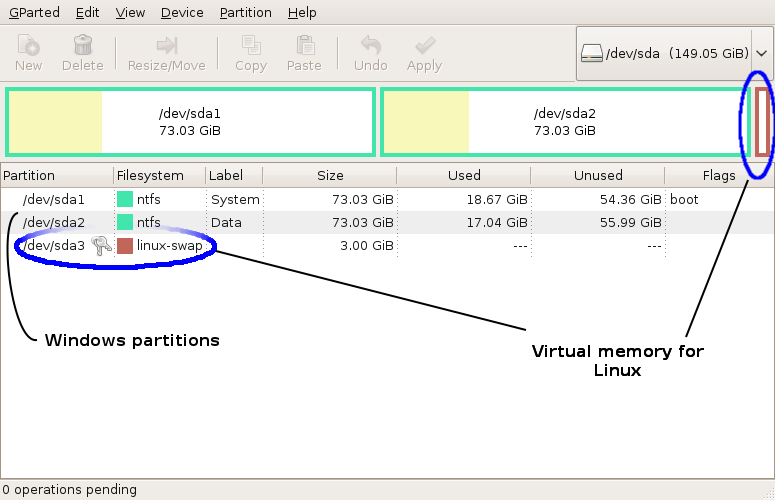Viewport: 775px width, 500px height.
Task: Click the New partition toolbar icon
Action: coord(28,46)
